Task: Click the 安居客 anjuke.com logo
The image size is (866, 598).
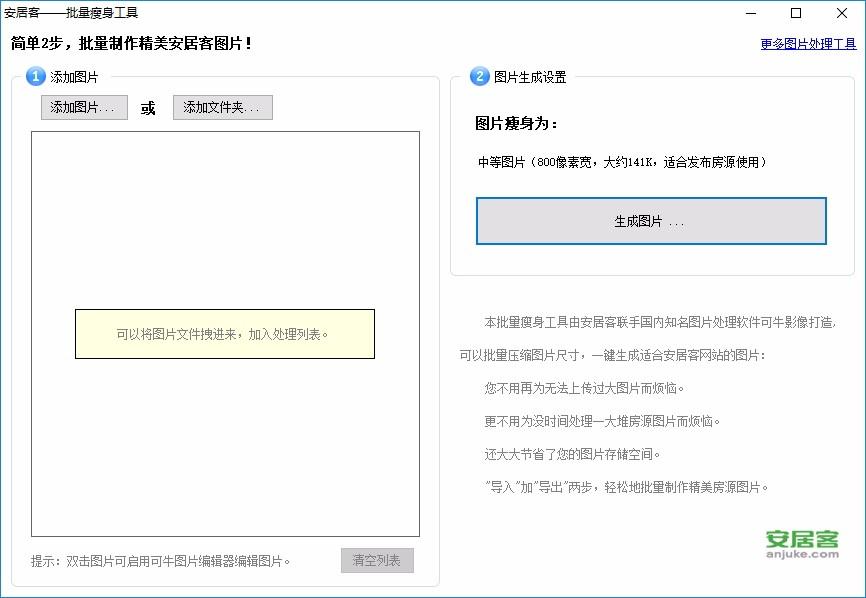Action: coord(802,544)
